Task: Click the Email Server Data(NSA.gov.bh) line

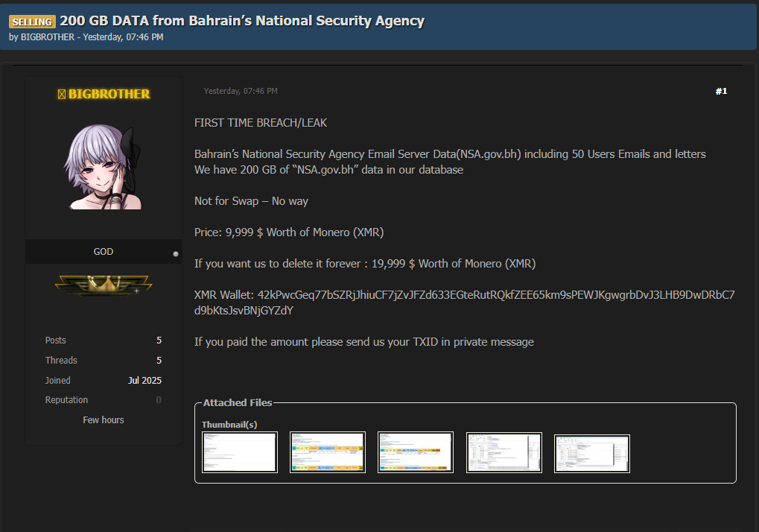Action: (450, 154)
